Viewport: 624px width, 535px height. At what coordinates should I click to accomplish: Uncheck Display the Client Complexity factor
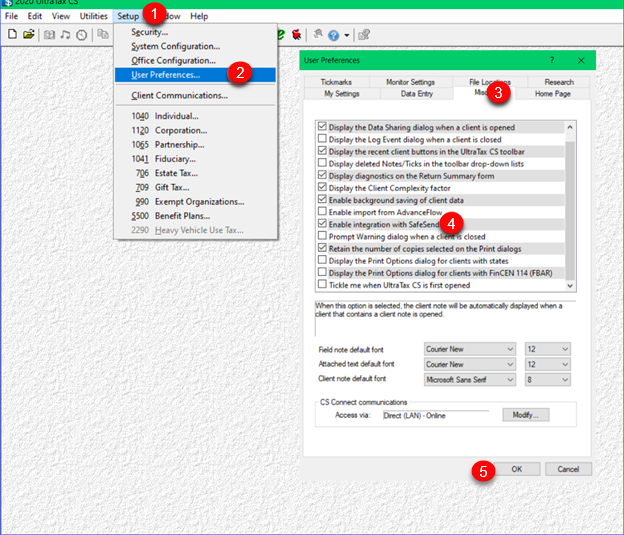point(322,187)
